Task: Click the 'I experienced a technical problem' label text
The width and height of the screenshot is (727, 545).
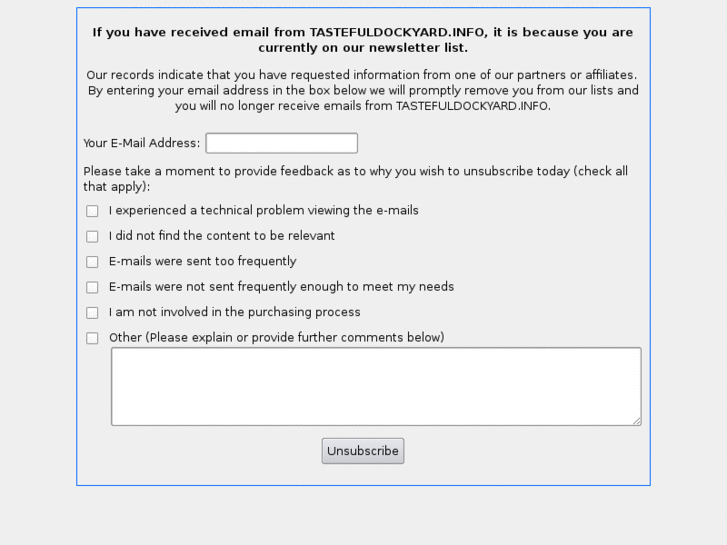Action: point(264,211)
